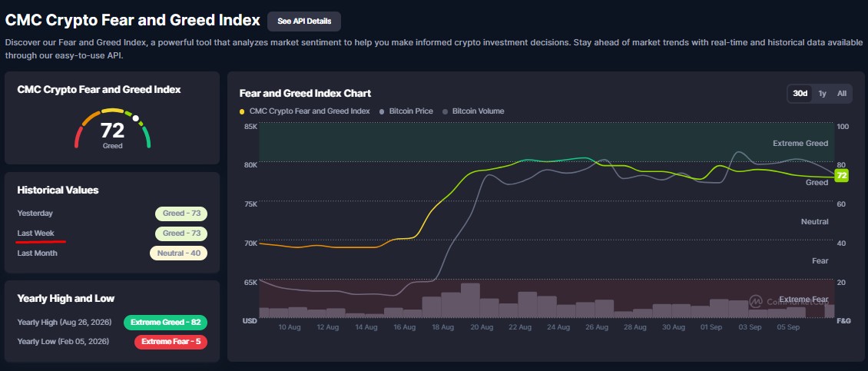Click the Historical Values heading

pos(58,190)
